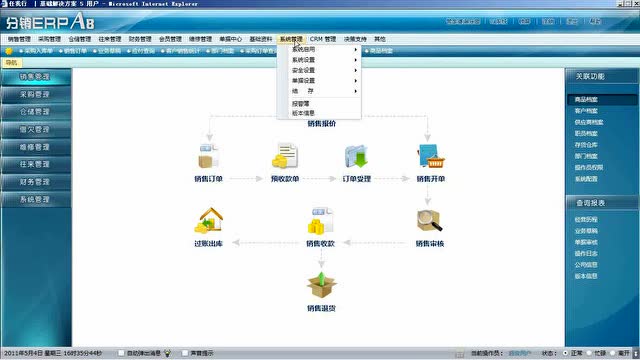The width and height of the screenshot is (640, 360).
Task: Select 采购管理 in the left sidebar
Action: pyautogui.click(x=35, y=94)
